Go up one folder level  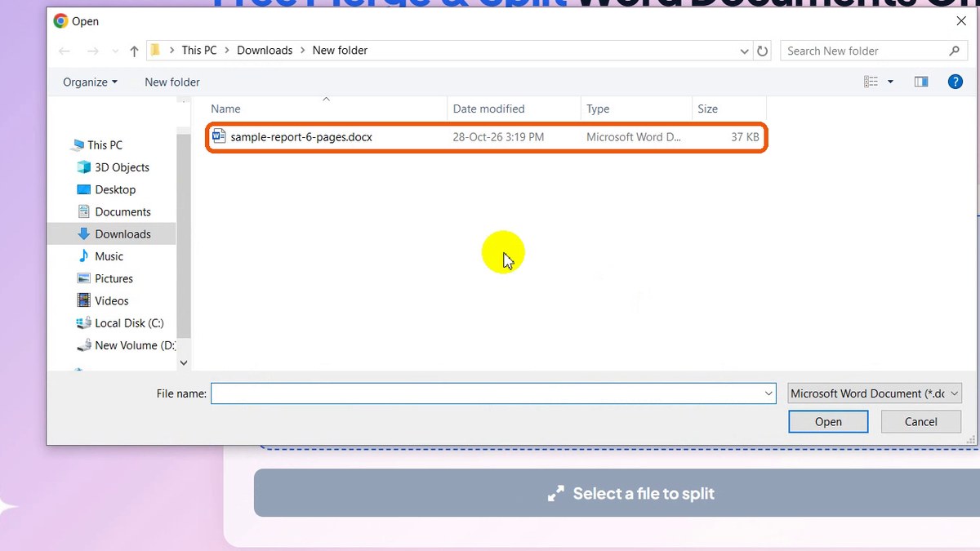pyautogui.click(x=134, y=51)
